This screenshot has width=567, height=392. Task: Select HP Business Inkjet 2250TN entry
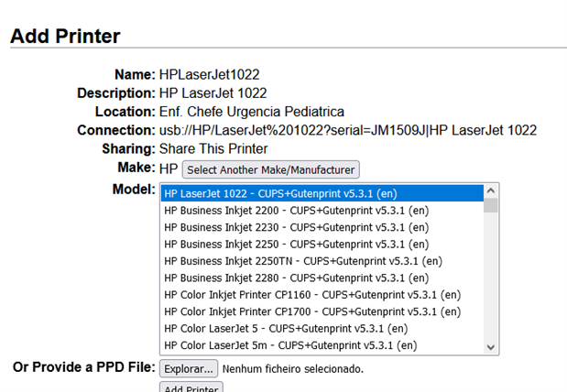[289, 261]
